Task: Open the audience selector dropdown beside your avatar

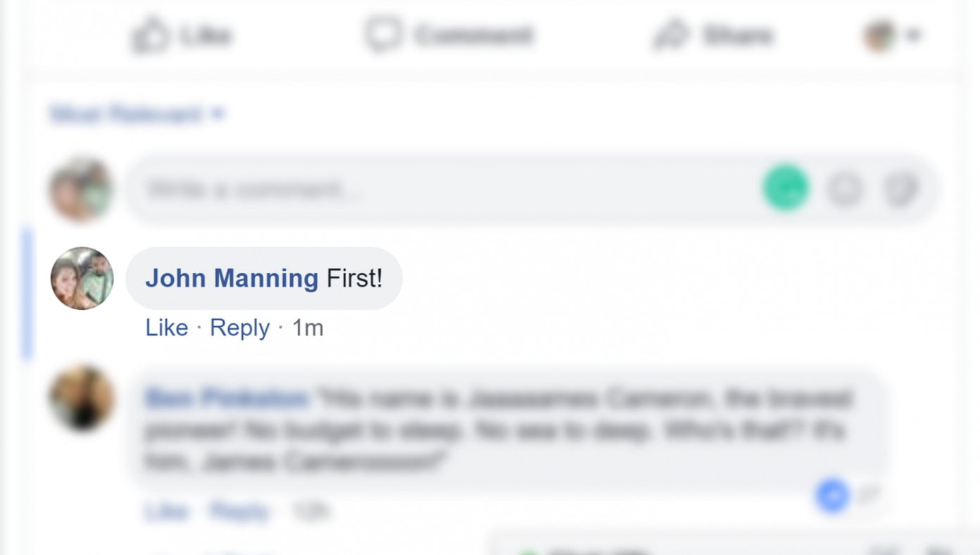Action: 913,34
